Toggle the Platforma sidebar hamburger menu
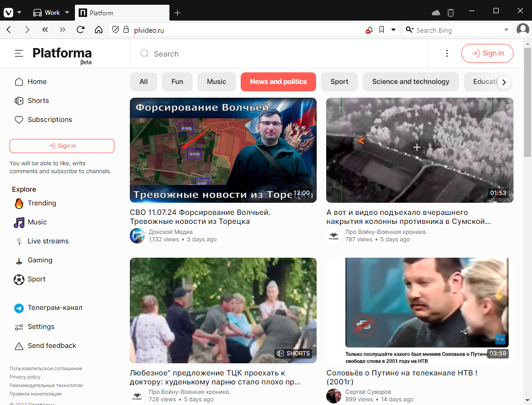The height and width of the screenshot is (405, 532). 19,53
